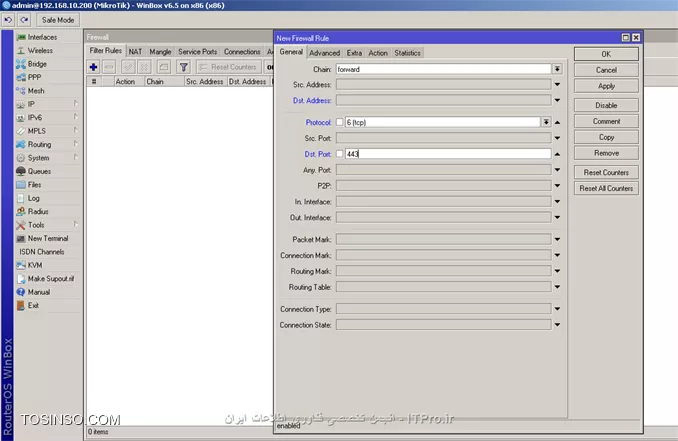The image size is (678, 441).
Task: Switch to the Advanced tab
Action: [x=324, y=53]
